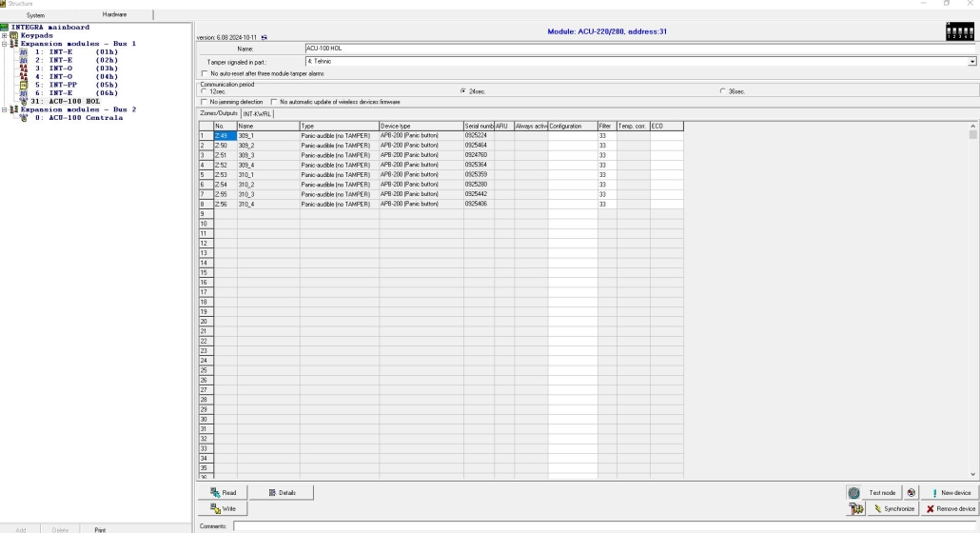Click the Synchronize button
Viewport: 980px width, 533px height.
pyautogui.click(x=892, y=509)
